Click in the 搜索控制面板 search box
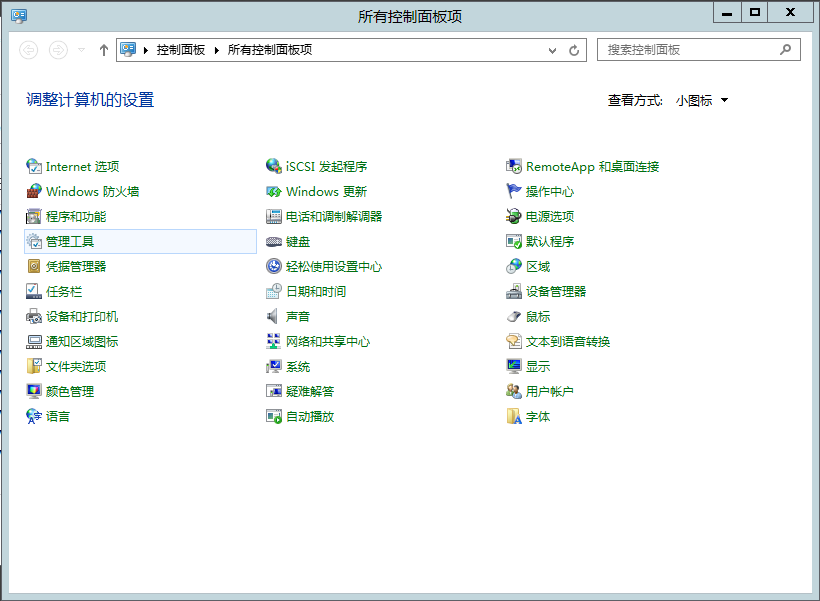Image resolution: width=820 pixels, height=601 pixels. click(699, 50)
